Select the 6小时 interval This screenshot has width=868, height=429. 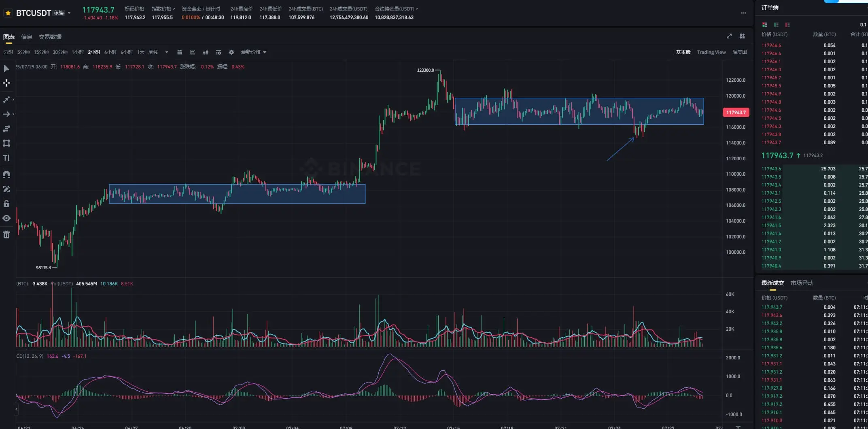(127, 52)
